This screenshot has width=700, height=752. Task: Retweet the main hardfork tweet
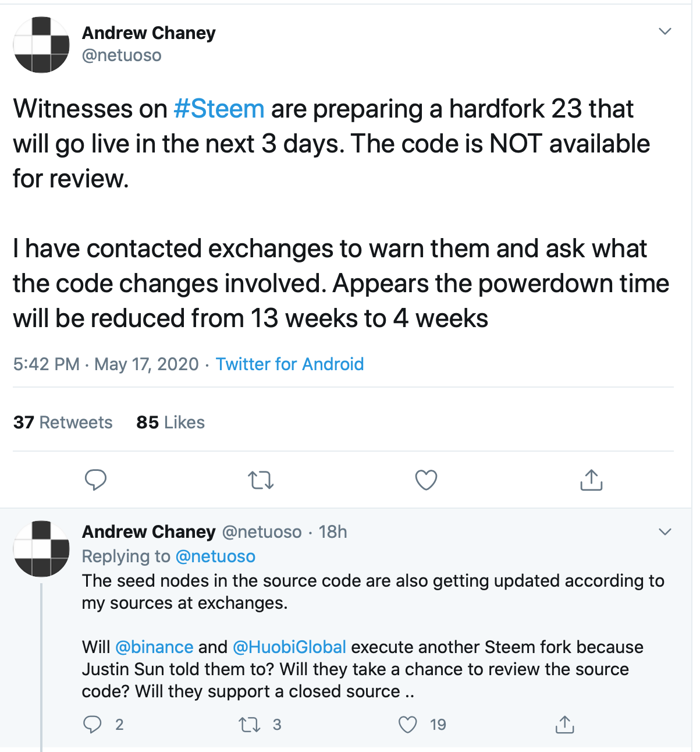pos(261,480)
